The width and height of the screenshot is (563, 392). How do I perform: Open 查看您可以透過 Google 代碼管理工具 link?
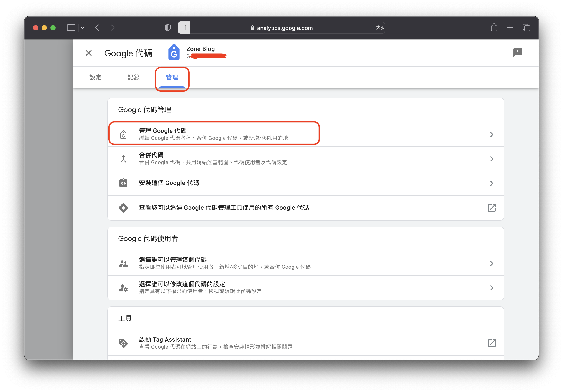pyautogui.click(x=306, y=208)
